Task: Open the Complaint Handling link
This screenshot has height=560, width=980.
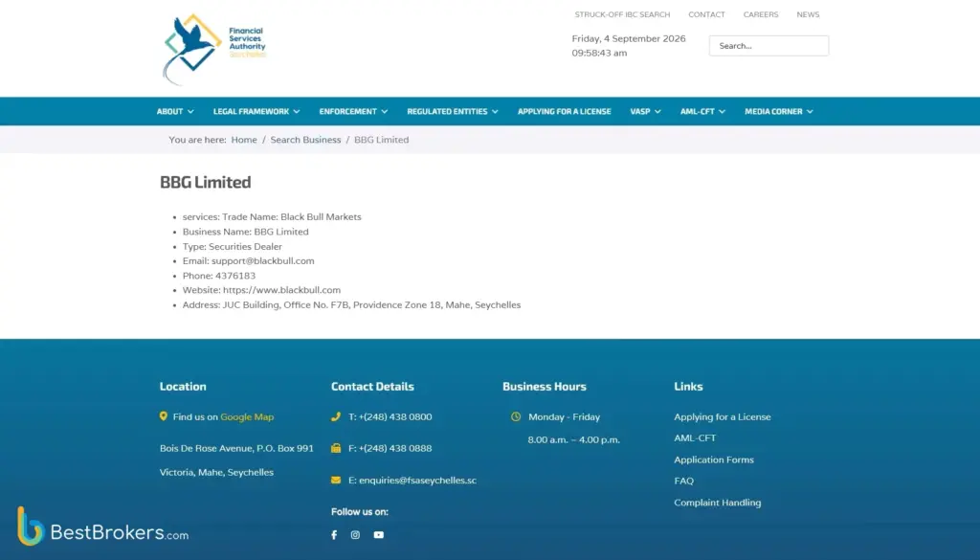Action: [718, 503]
